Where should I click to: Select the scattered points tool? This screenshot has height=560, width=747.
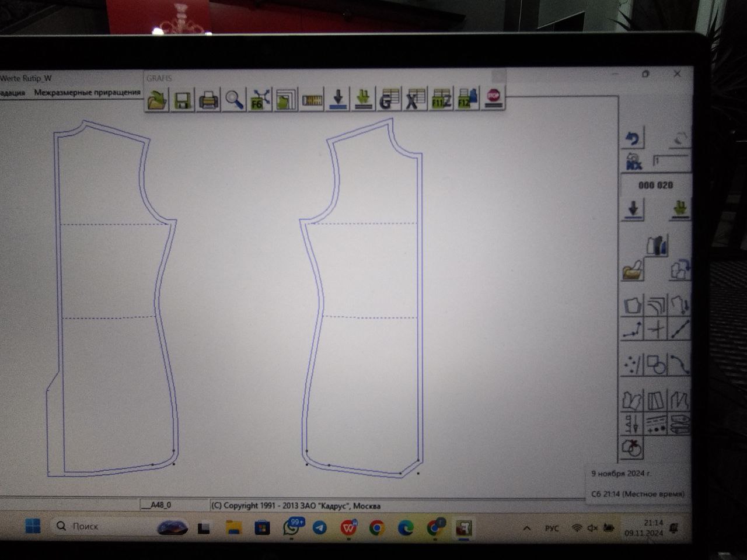click(x=633, y=365)
